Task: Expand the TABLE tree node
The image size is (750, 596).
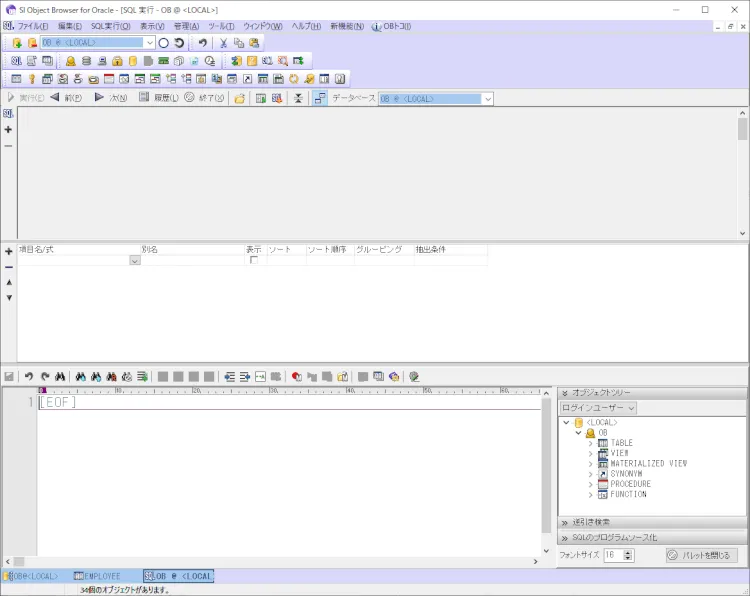Action: pos(591,443)
